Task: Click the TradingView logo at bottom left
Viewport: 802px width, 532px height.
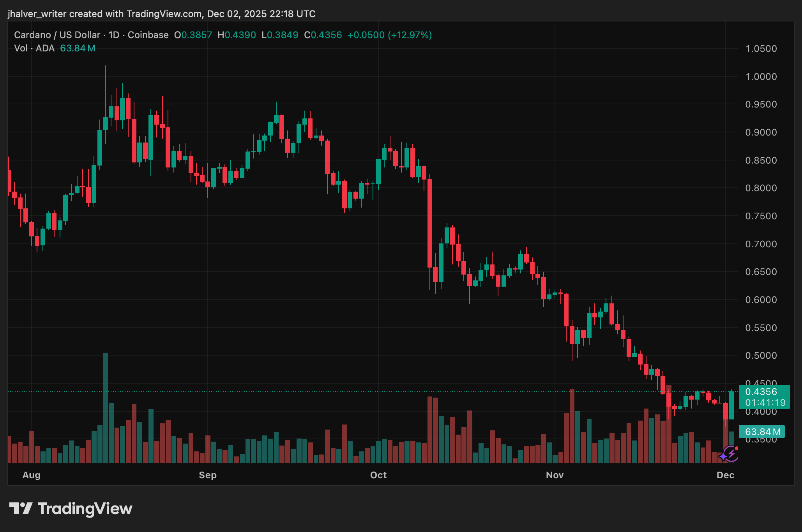Action: point(71,509)
